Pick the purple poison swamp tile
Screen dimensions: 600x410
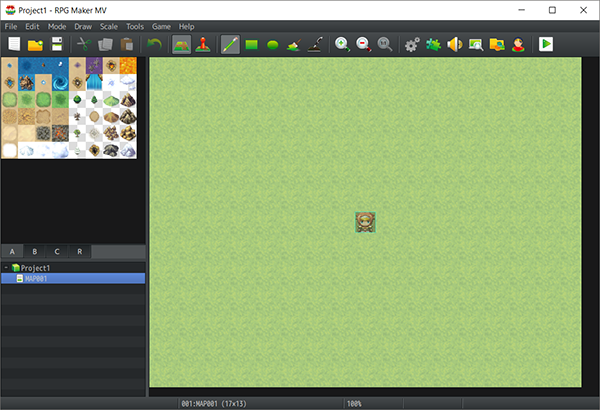pyautogui.click(x=94, y=65)
